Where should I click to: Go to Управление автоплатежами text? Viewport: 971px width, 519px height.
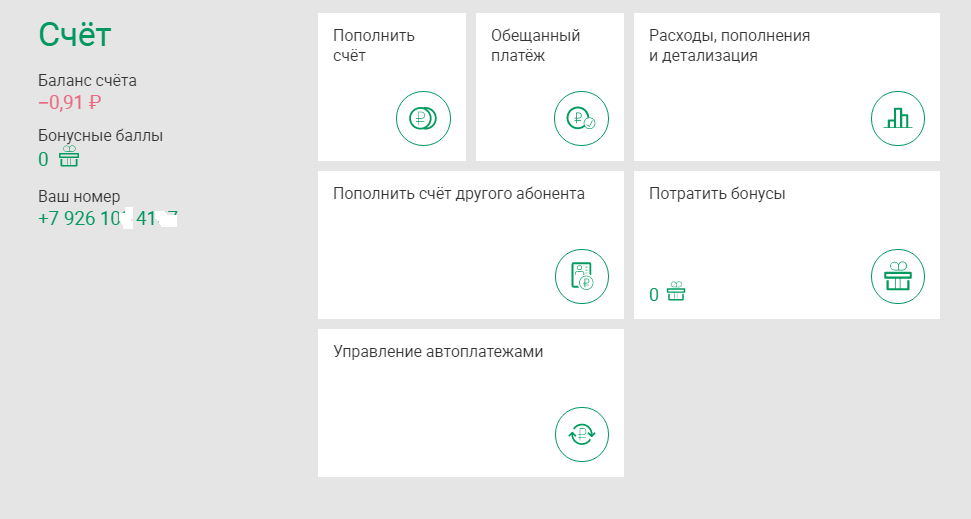(x=437, y=351)
